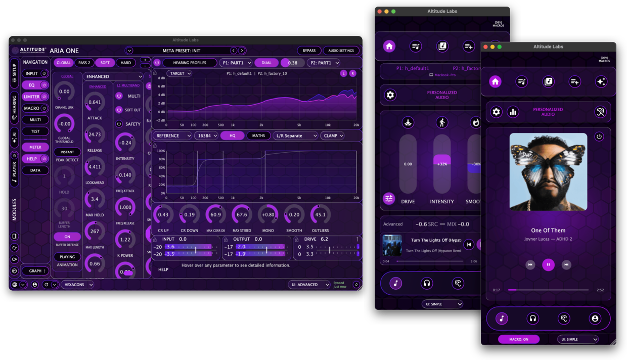Select walking preset icon above INTENSITY
Screen dimensions: 627x364
tap(442, 122)
